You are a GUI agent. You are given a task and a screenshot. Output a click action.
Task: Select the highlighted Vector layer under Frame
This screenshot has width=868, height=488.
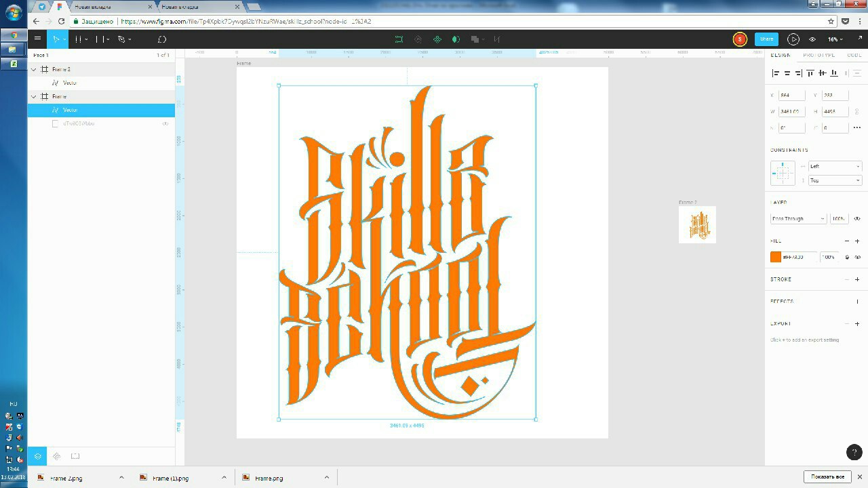coord(101,110)
